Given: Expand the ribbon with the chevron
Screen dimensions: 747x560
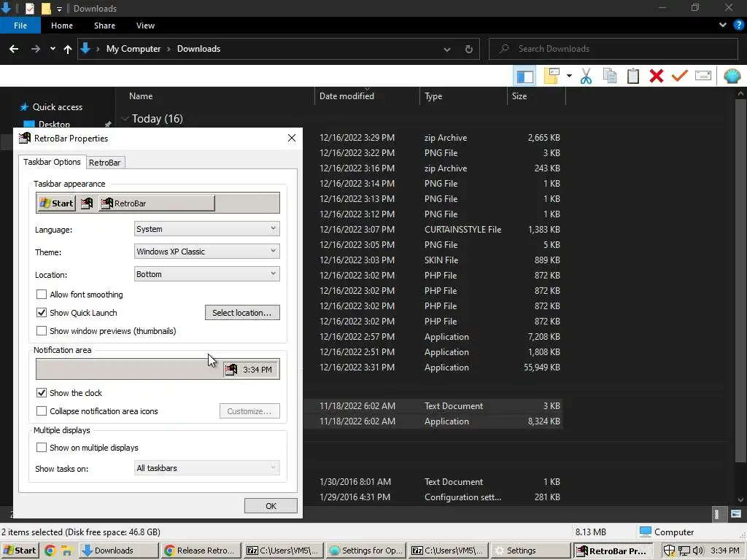Looking at the screenshot, I should point(723,26).
